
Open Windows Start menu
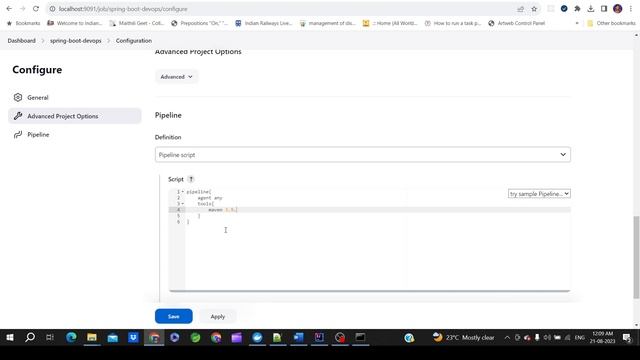10,338
